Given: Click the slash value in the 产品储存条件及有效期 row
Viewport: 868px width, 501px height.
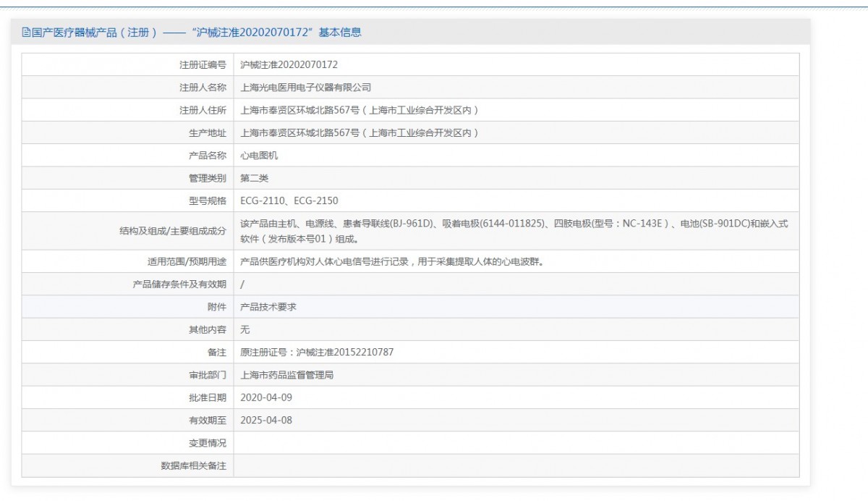Looking at the screenshot, I should click(x=242, y=285).
